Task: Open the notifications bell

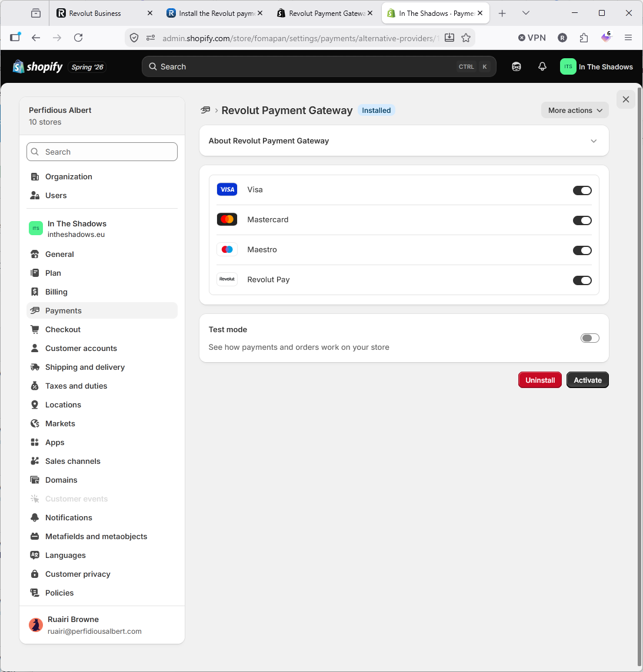Action: (x=542, y=67)
